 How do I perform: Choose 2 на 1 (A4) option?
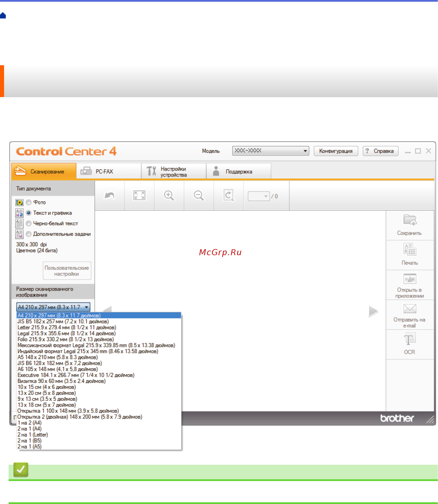point(99,428)
